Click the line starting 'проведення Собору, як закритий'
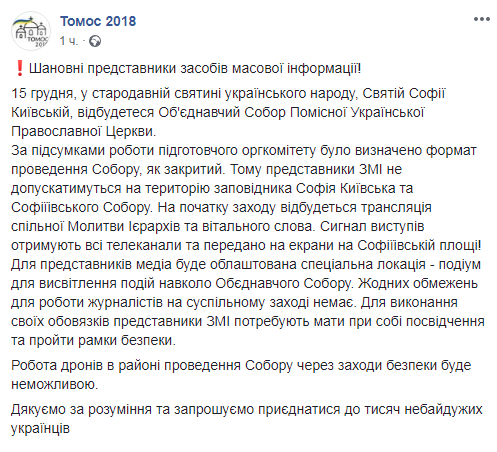Image resolution: width=497 pixels, height=452 pixels. tap(207, 170)
